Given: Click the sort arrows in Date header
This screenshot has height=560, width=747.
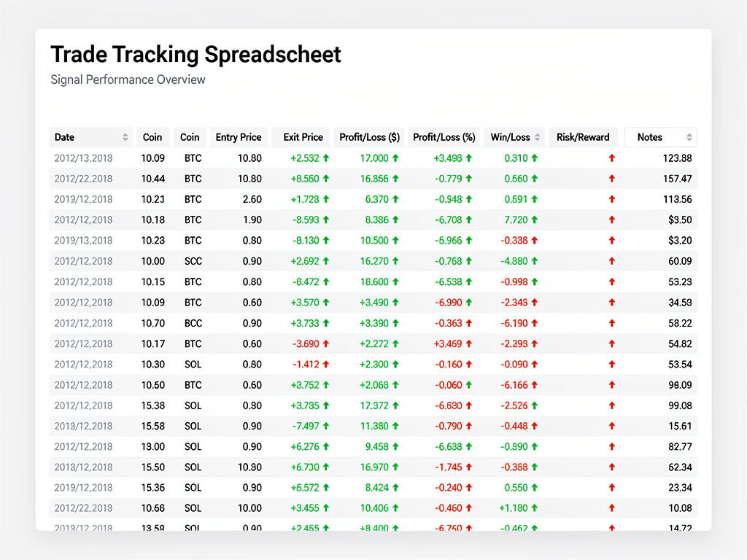Looking at the screenshot, I should point(125,137).
